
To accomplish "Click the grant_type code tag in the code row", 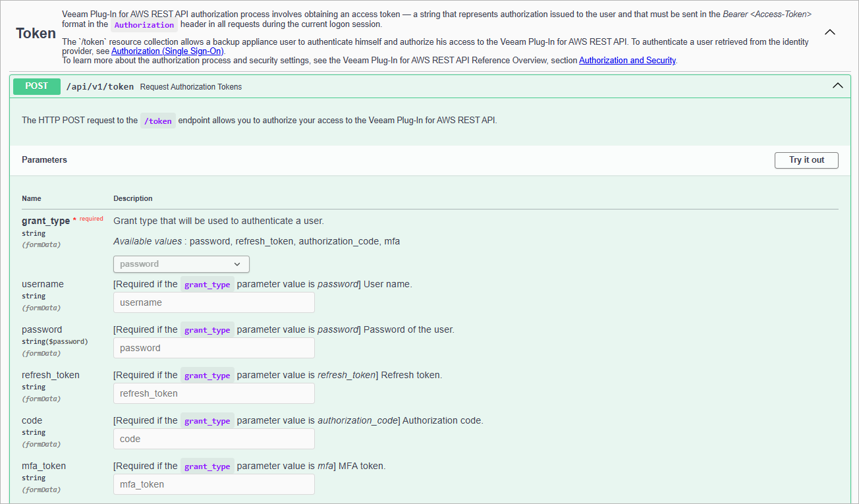I will 207,421.
